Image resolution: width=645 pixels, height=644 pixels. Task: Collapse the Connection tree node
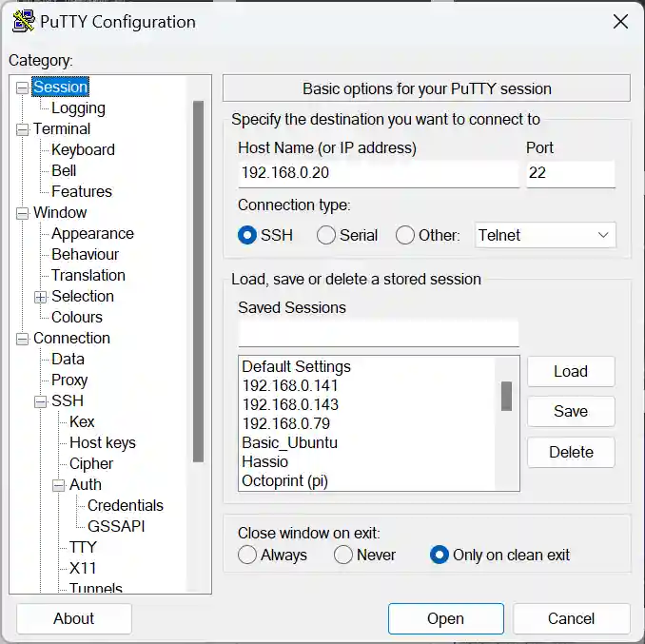click(22, 339)
